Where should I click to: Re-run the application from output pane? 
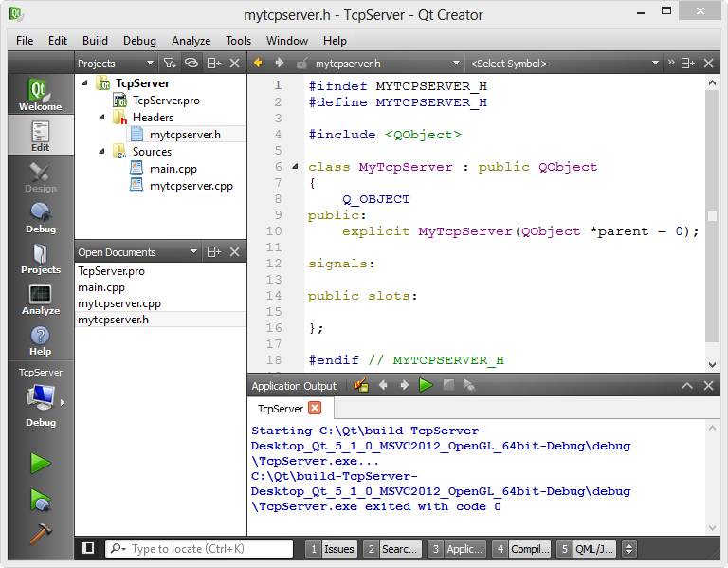[426, 385]
